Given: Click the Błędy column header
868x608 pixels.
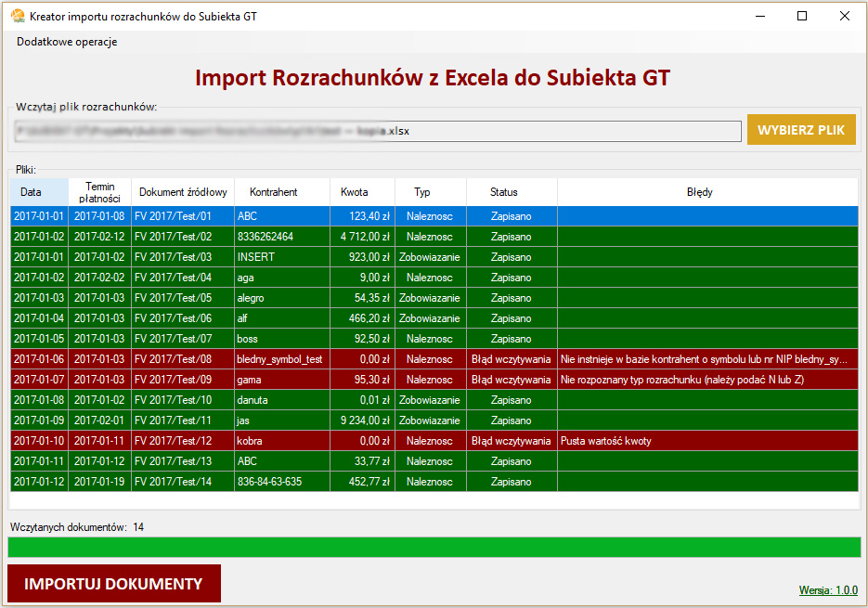Looking at the screenshot, I should tap(699, 192).
